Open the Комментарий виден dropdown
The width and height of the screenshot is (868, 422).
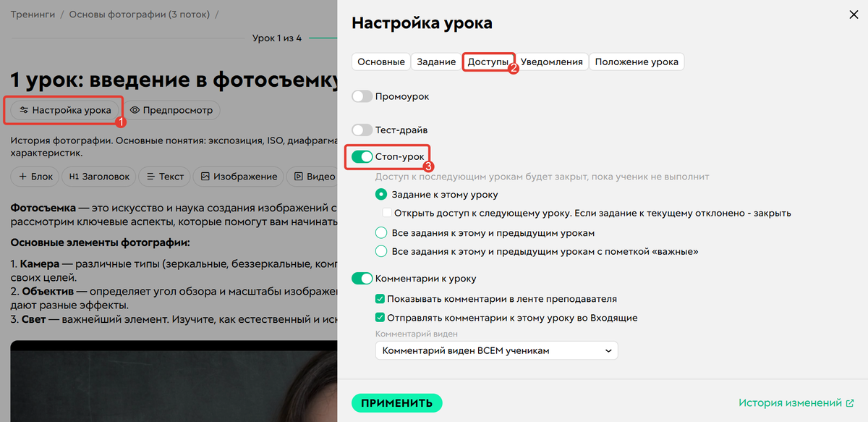(x=496, y=350)
